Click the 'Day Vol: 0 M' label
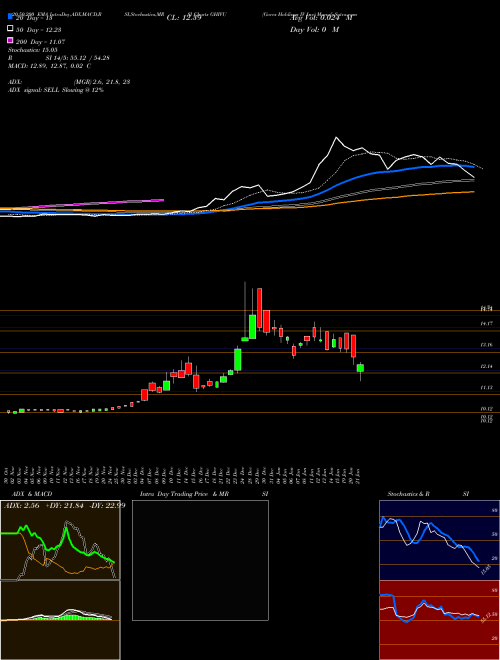Screen dimensions: 500x660 (314, 30)
